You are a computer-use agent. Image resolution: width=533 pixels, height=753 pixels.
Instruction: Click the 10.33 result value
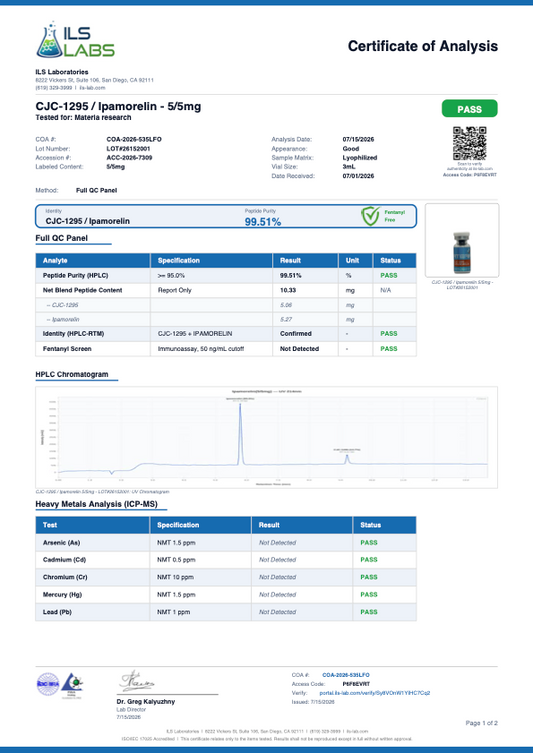pos(288,290)
